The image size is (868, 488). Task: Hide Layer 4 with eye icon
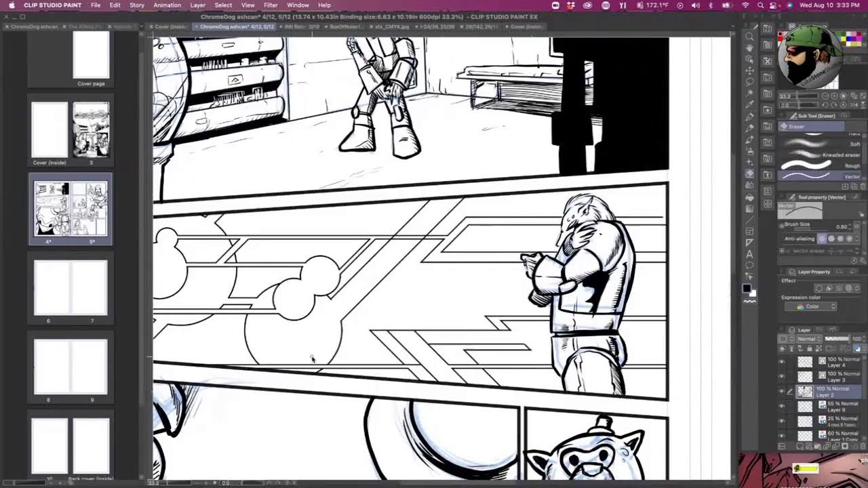(x=781, y=363)
